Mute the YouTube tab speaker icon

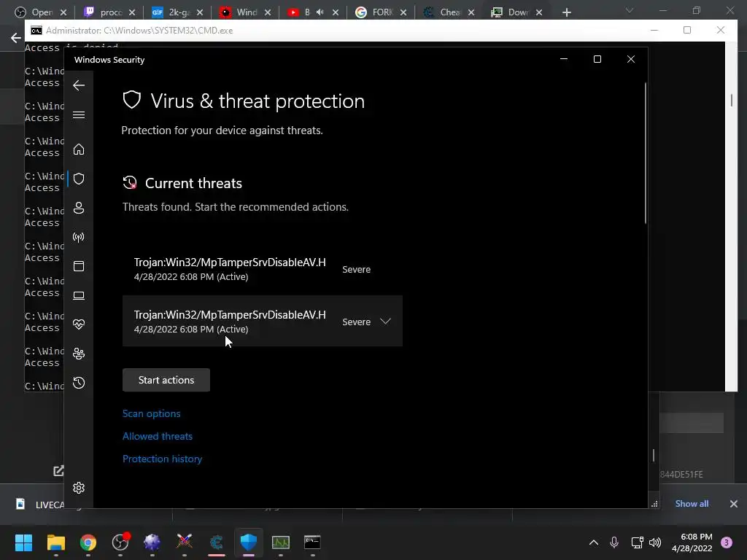tap(320, 12)
